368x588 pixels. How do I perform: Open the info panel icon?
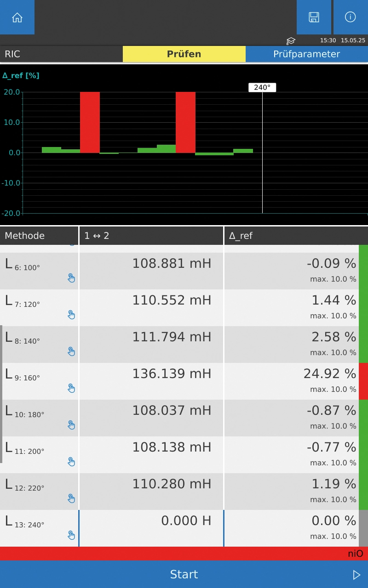coord(350,17)
